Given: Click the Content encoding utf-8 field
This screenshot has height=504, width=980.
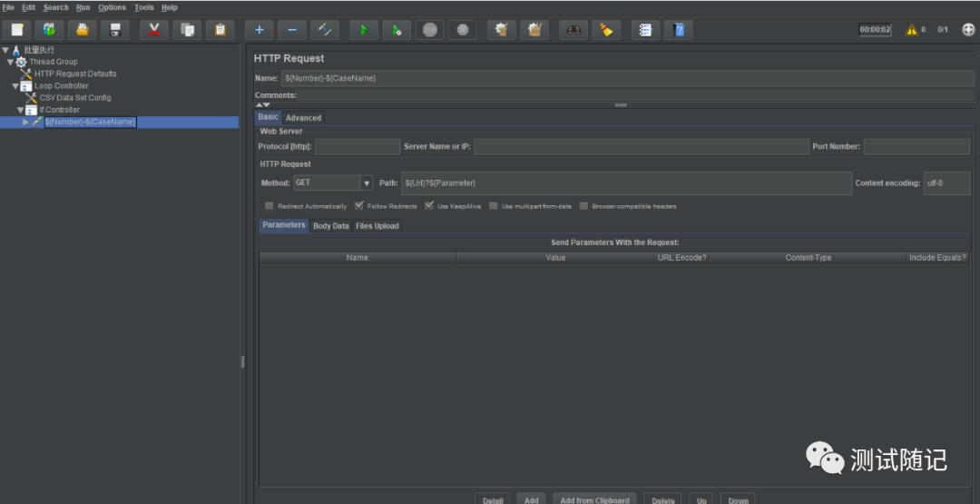Looking at the screenshot, I should point(946,183).
